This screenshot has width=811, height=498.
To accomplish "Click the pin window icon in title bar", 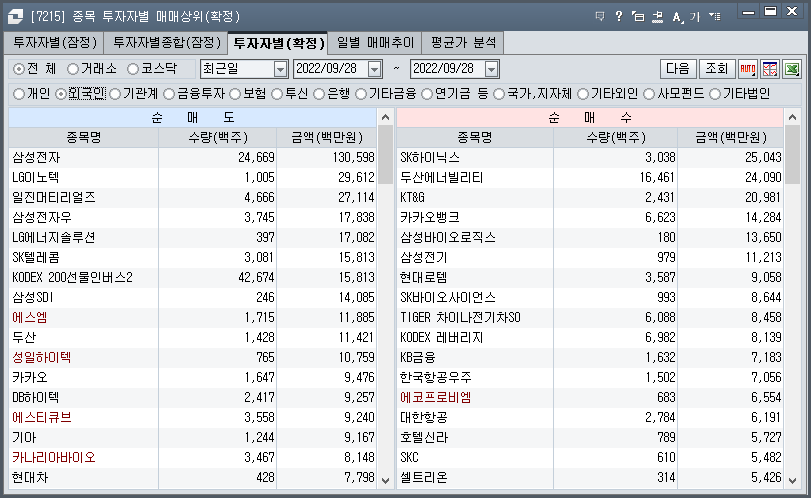I will 657,17.
